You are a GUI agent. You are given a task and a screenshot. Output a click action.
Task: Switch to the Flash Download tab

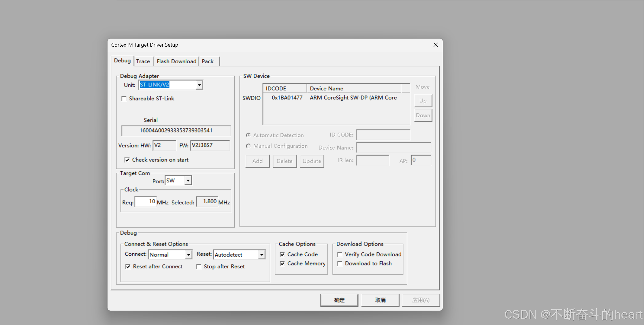176,61
